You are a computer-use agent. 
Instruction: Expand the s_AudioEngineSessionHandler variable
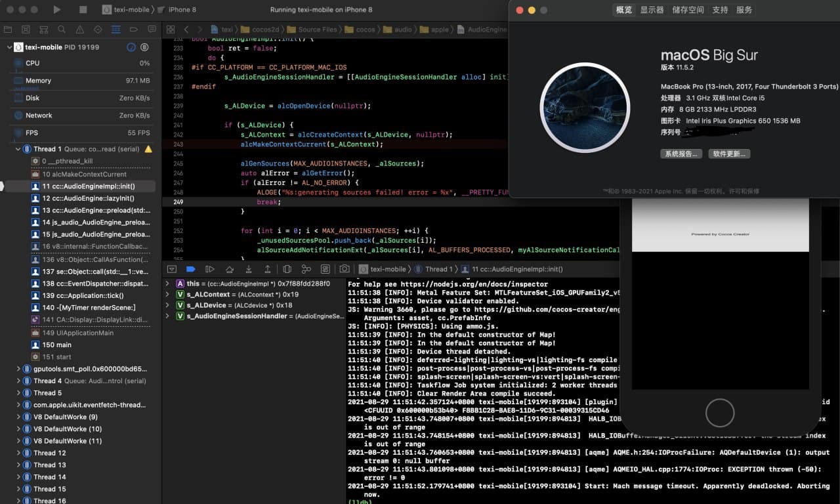(168, 316)
